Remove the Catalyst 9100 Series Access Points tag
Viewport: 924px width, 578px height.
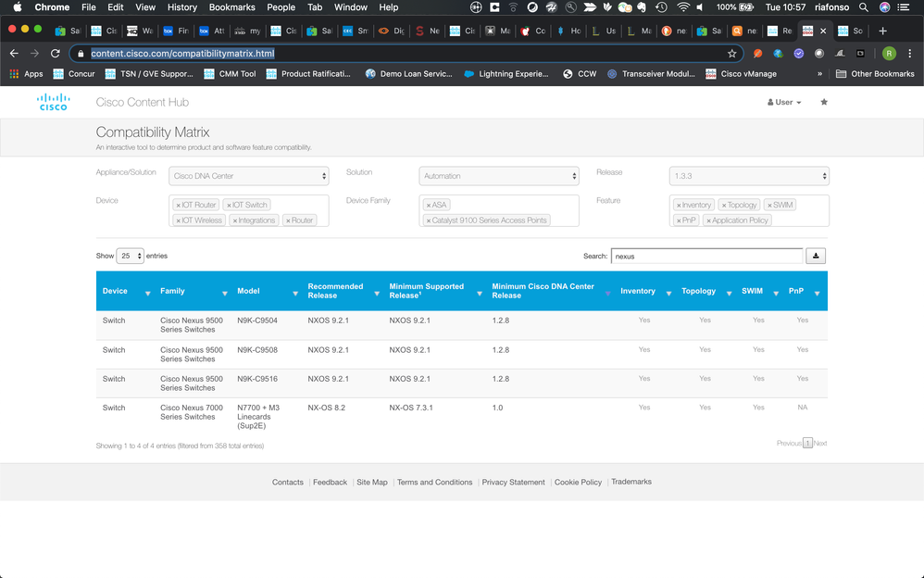point(429,220)
